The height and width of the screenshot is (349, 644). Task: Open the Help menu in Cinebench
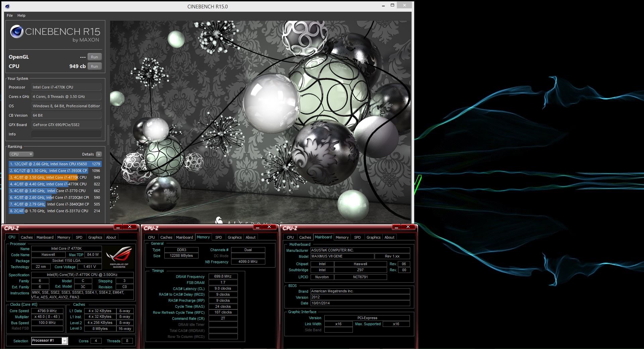click(x=21, y=15)
